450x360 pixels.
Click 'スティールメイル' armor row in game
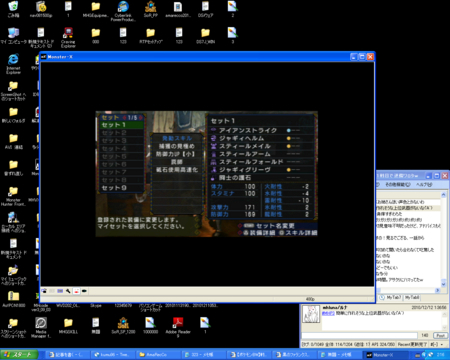click(262, 146)
